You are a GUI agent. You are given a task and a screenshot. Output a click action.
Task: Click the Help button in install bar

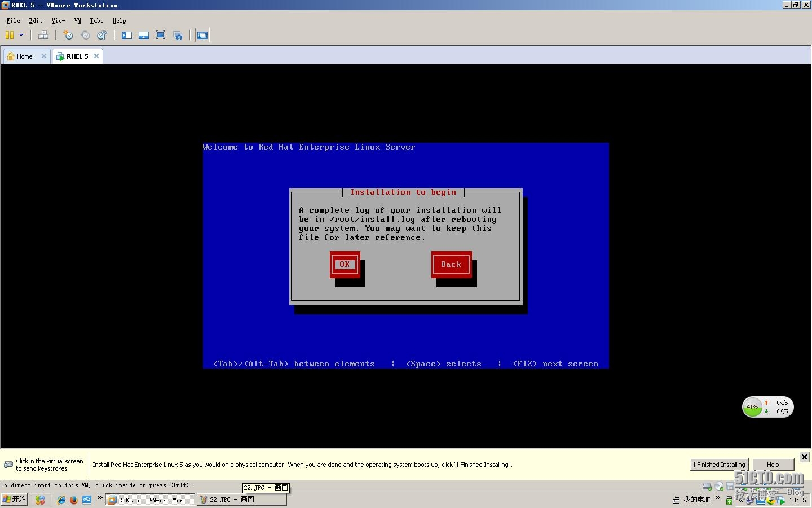(773, 465)
